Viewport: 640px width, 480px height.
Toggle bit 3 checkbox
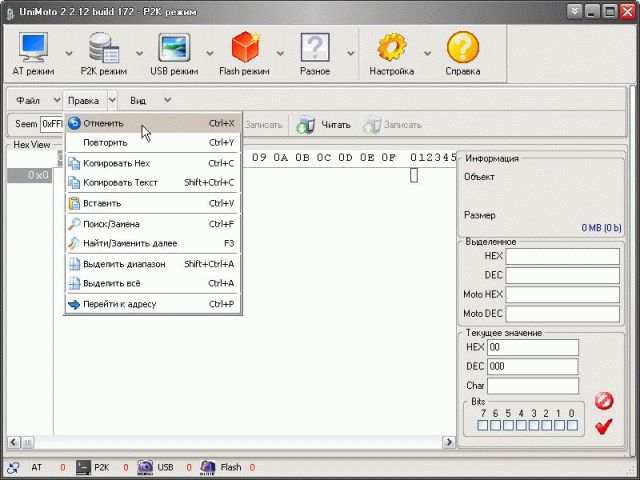coord(534,425)
